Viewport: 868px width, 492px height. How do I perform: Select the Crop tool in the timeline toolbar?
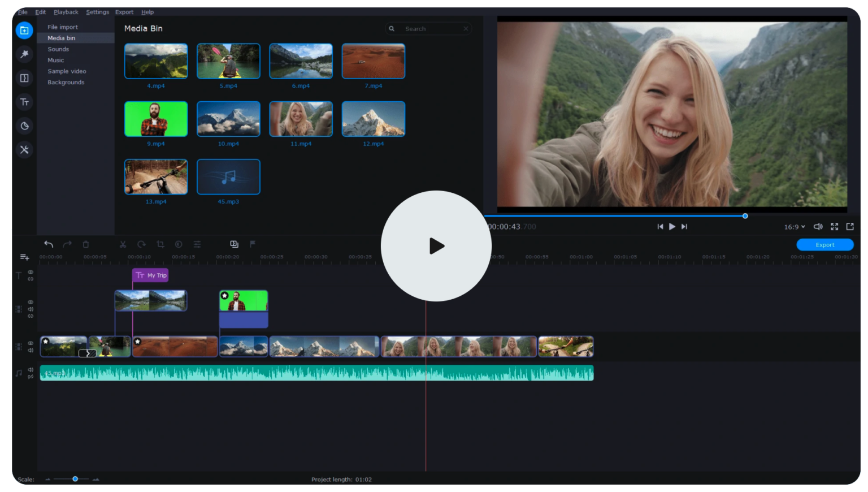tap(160, 244)
